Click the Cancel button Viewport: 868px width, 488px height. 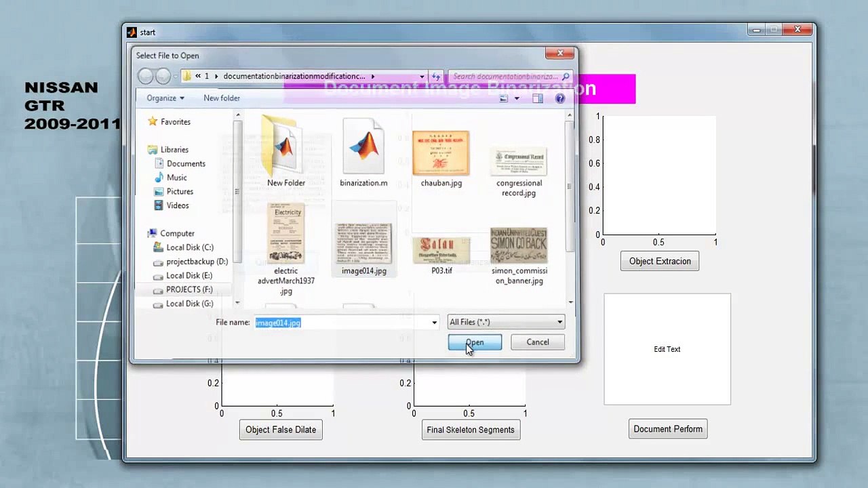tap(538, 342)
